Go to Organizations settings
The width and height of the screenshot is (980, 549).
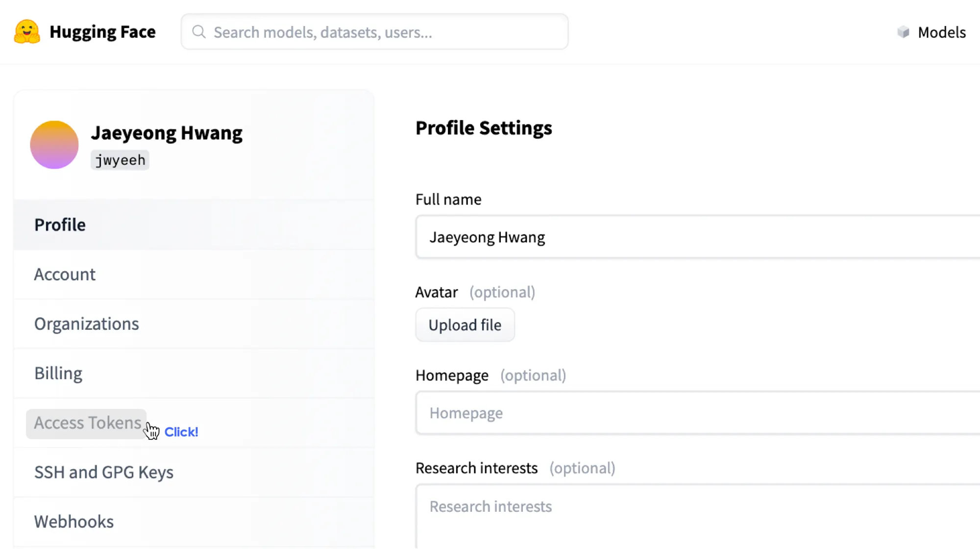[86, 324]
